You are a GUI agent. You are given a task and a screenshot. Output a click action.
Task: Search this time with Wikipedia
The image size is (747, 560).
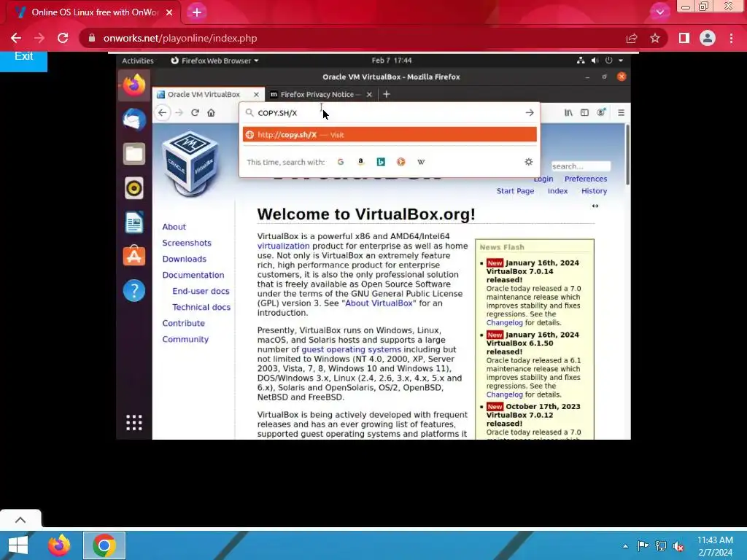pyautogui.click(x=421, y=162)
